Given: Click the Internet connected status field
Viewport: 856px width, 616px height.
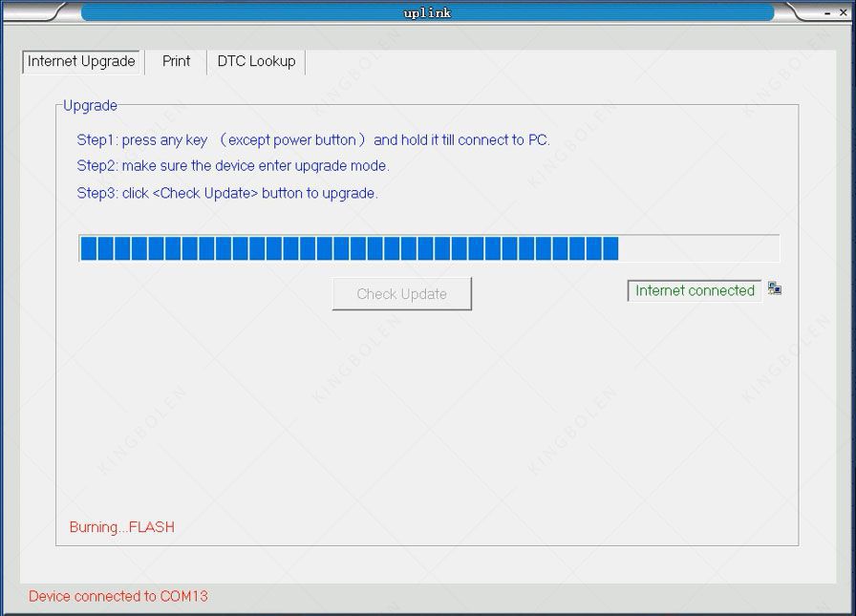Looking at the screenshot, I should click(695, 290).
